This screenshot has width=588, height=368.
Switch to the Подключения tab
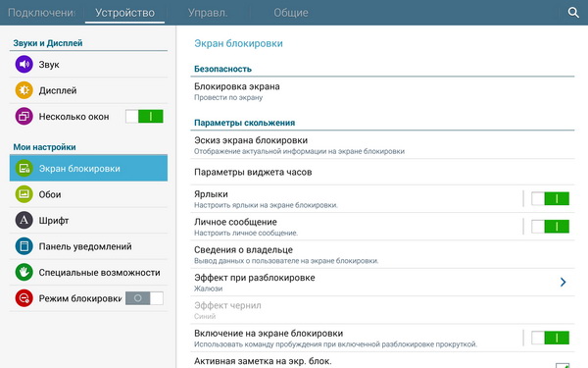coord(41,13)
